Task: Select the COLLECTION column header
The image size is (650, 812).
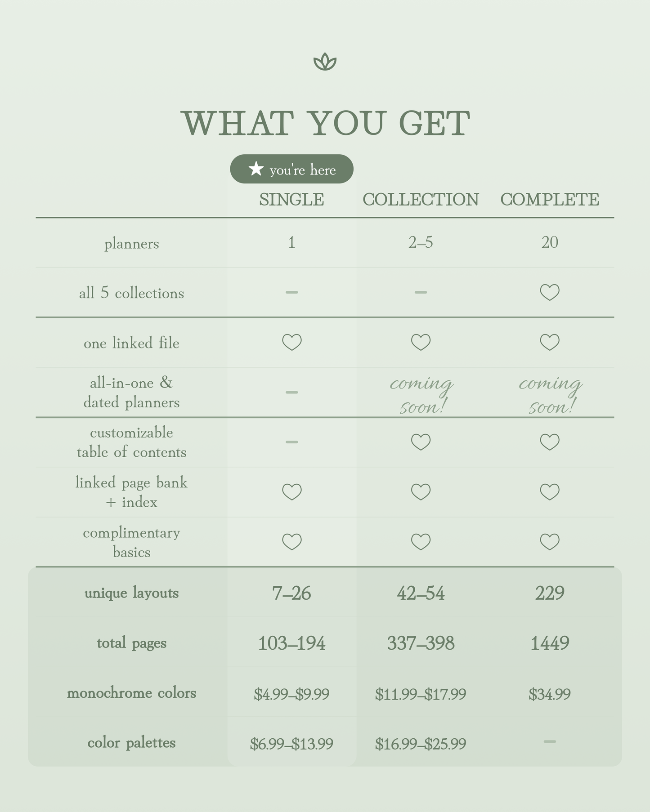Action: click(x=421, y=200)
